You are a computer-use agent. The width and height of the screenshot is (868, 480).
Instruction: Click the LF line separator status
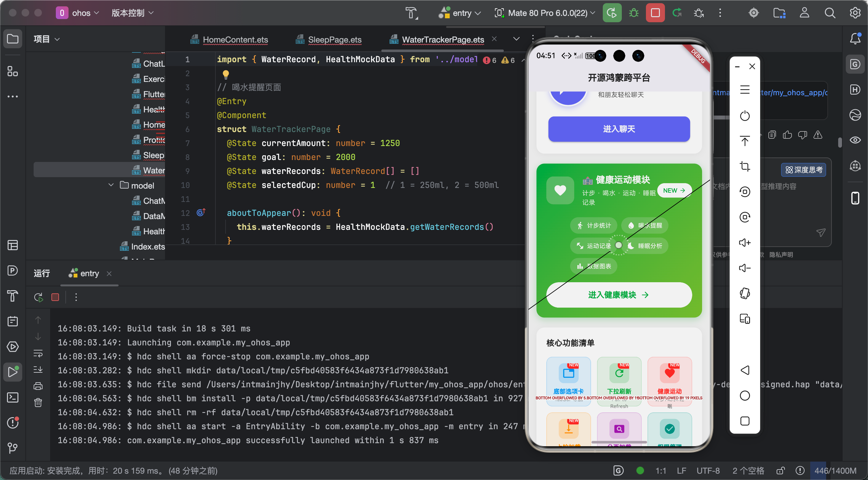tap(681, 470)
